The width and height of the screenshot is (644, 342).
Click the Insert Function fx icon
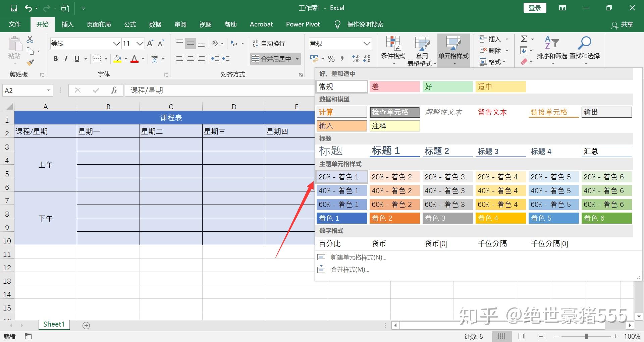[114, 90]
